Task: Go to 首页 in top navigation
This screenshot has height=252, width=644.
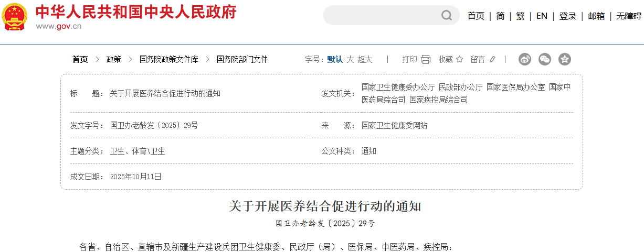Action: click(476, 16)
